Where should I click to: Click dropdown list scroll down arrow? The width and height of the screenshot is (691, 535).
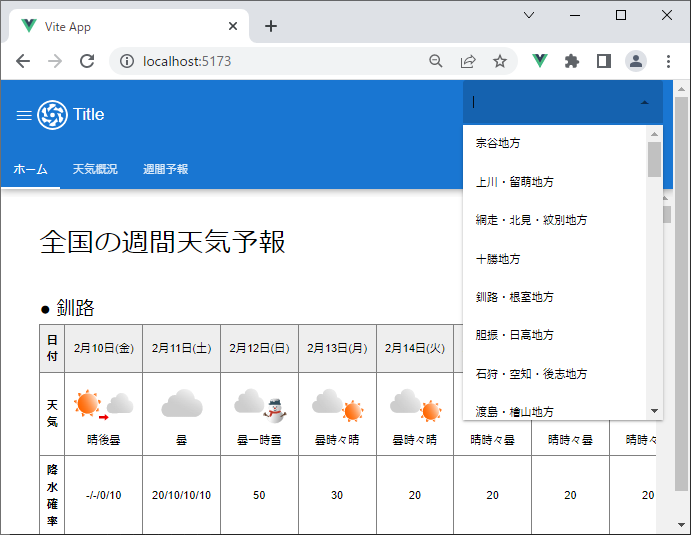pyautogui.click(x=654, y=411)
